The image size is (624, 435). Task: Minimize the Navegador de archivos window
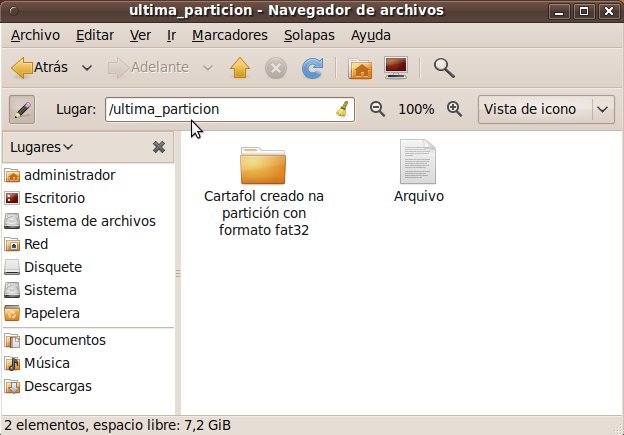(x=559, y=11)
